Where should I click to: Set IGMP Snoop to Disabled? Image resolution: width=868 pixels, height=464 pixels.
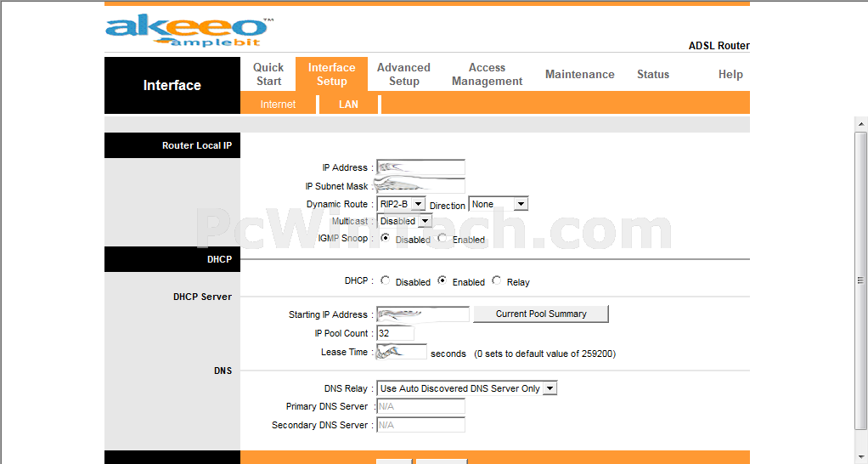pos(386,238)
